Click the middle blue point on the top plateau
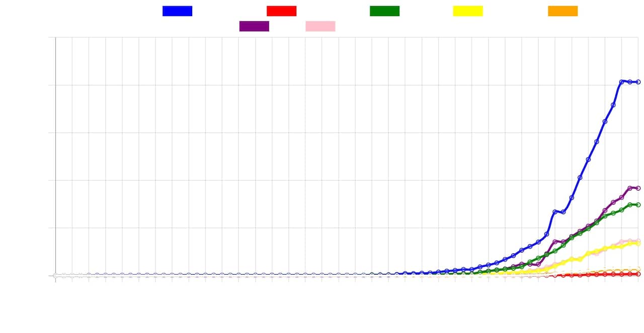 click(x=629, y=82)
